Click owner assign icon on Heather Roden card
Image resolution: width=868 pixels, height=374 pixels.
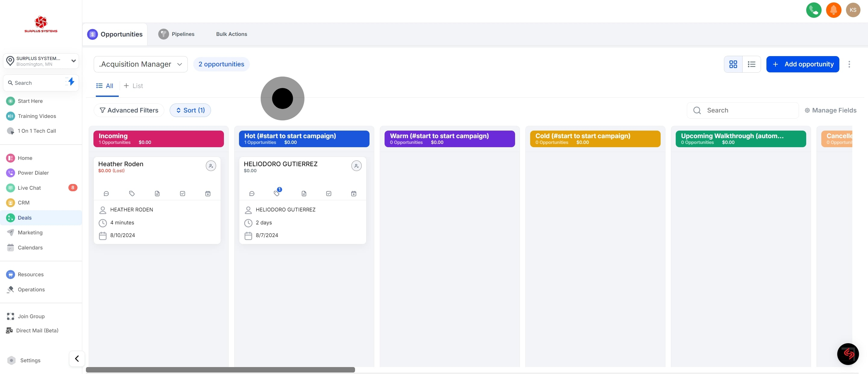(x=211, y=166)
